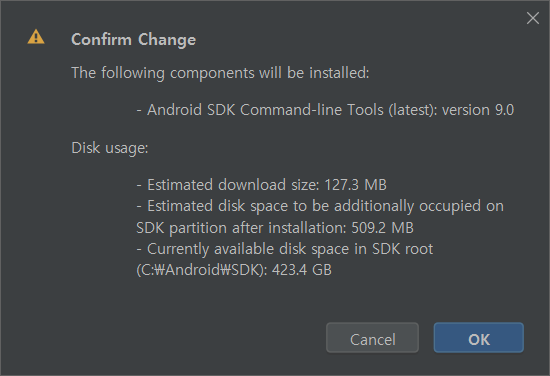The image size is (550, 376).
Task: Confirm installation with the OK button
Action: point(478,338)
